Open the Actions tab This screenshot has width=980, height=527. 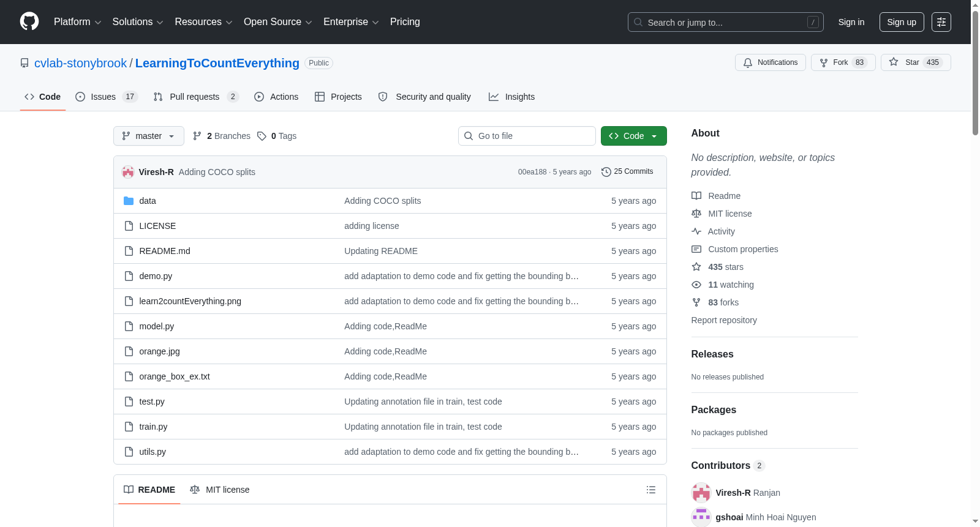[x=276, y=97]
